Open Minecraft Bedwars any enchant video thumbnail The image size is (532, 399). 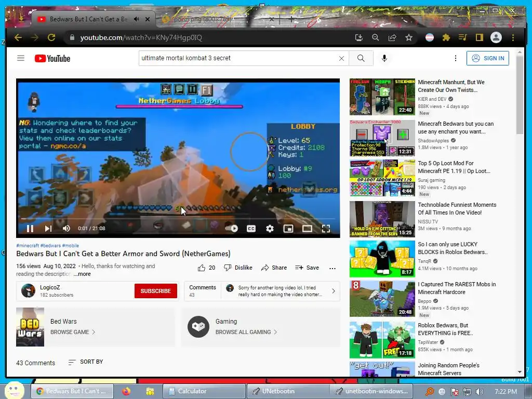tap(382, 138)
